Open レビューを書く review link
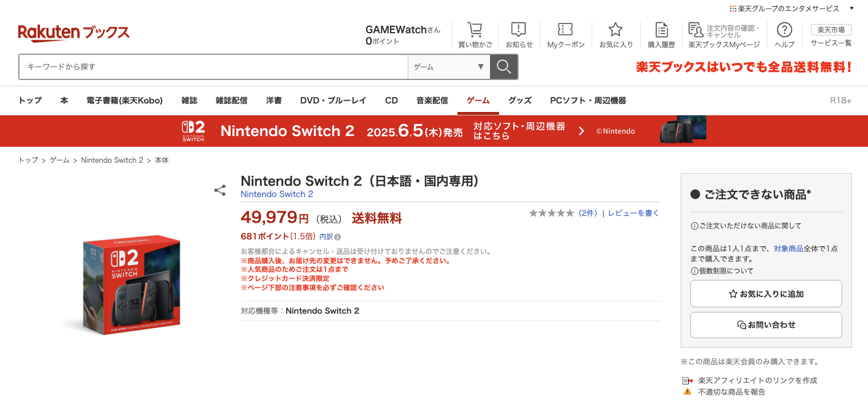The height and width of the screenshot is (405, 868). [634, 212]
